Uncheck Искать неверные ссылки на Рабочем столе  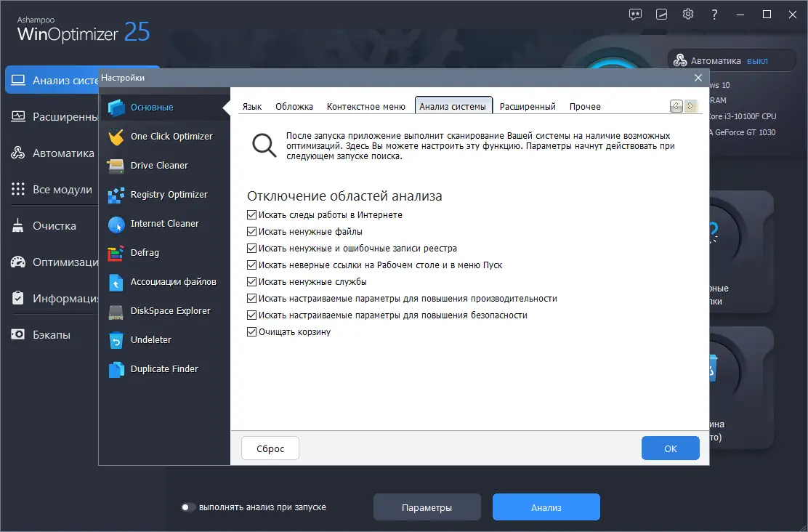point(251,265)
